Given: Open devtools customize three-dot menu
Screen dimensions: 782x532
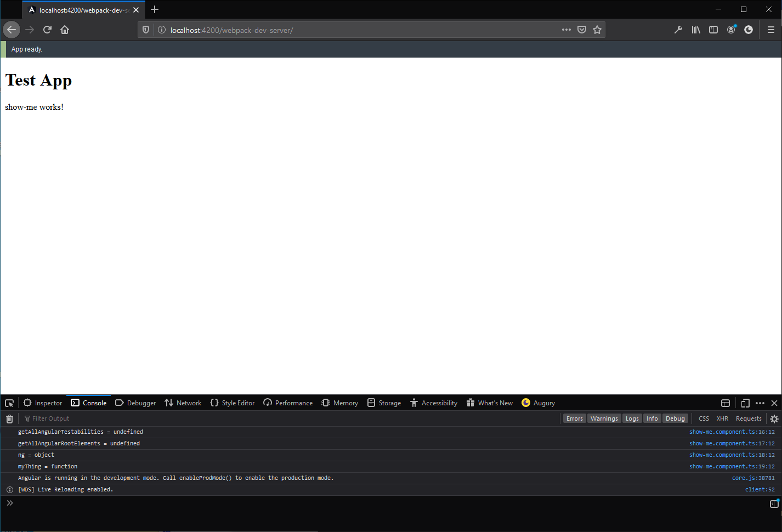Looking at the screenshot, I should coord(760,403).
